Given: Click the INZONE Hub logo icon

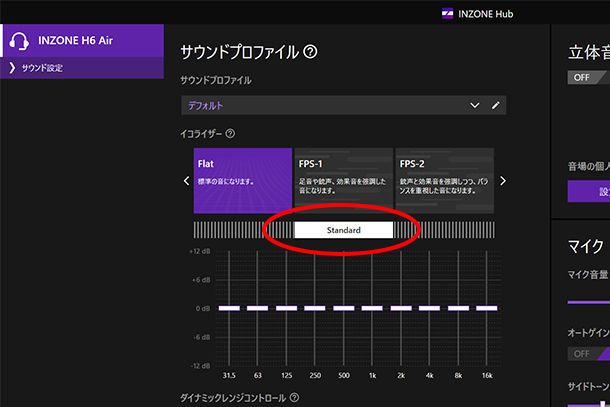Looking at the screenshot, I should [x=447, y=14].
